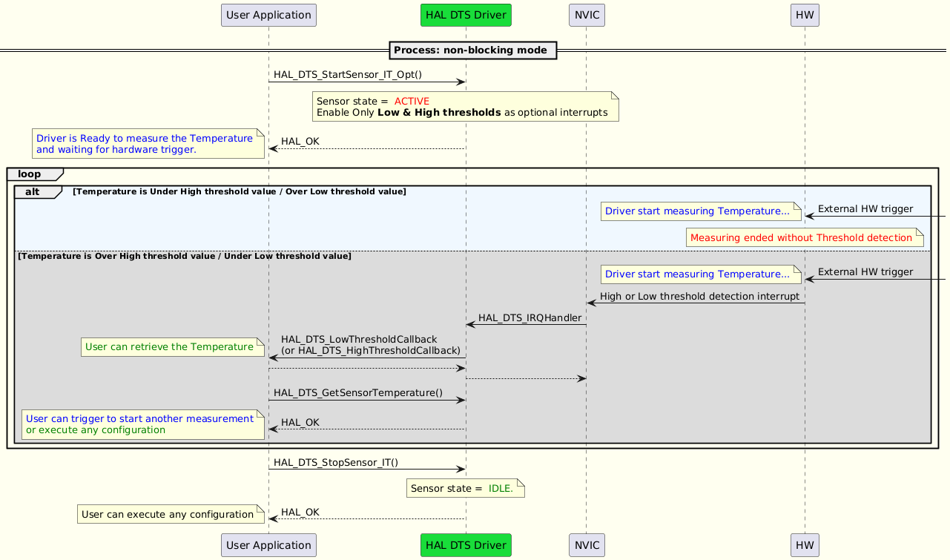Screen dimensions: 950x560
Task: Click the HAL_DTS_LowThresholdCallback message label
Action: (371, 344)
